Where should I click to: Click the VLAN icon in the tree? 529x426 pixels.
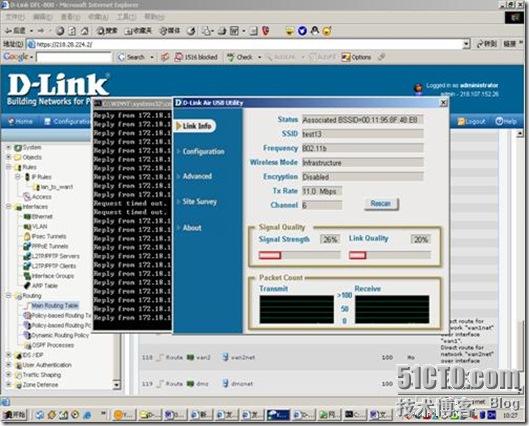27,227
